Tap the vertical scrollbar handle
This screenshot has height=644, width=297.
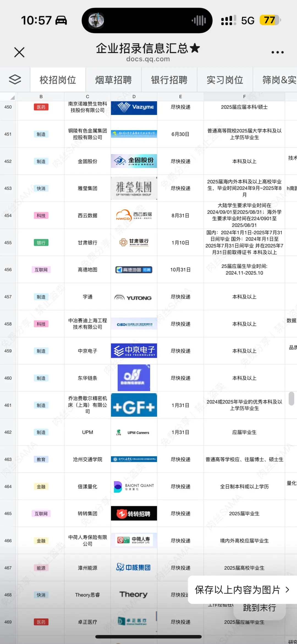tap(291, 398)
